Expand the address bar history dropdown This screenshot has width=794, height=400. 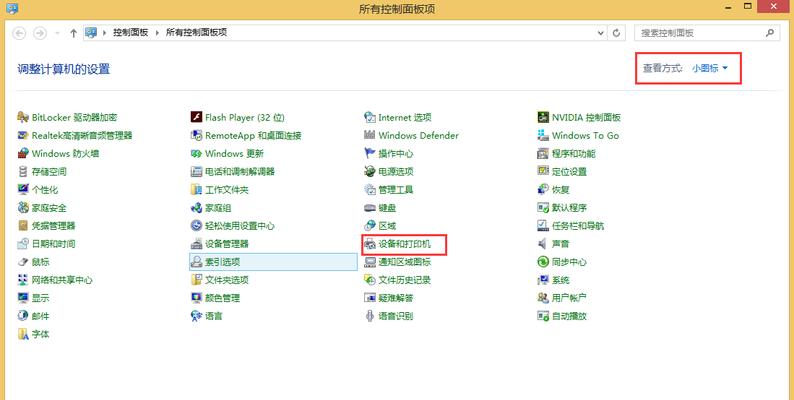click(x=601, y=33)
